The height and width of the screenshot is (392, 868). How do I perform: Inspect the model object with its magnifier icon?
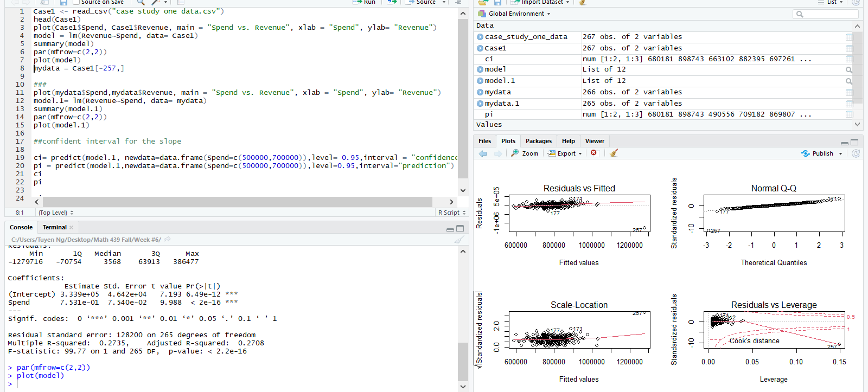(849, 70)
